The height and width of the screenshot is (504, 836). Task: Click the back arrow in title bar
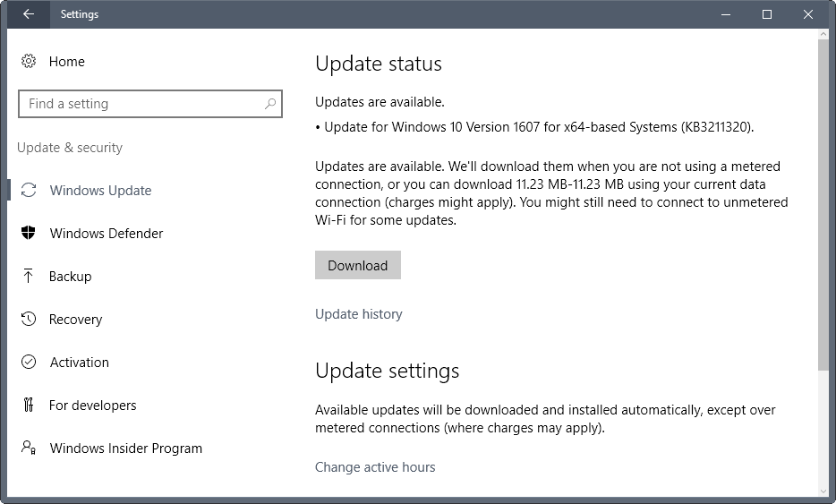[x=29, y=14]
